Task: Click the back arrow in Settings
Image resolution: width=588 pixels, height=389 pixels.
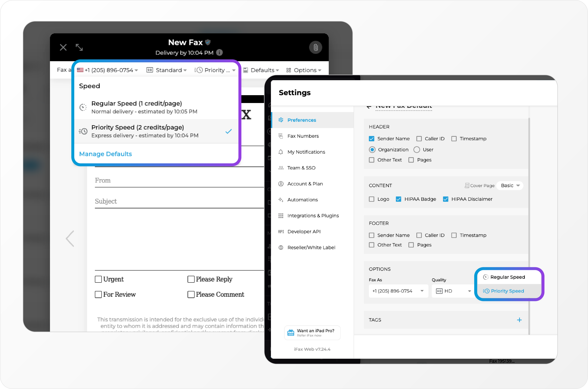Action: (x=369, y=107)
